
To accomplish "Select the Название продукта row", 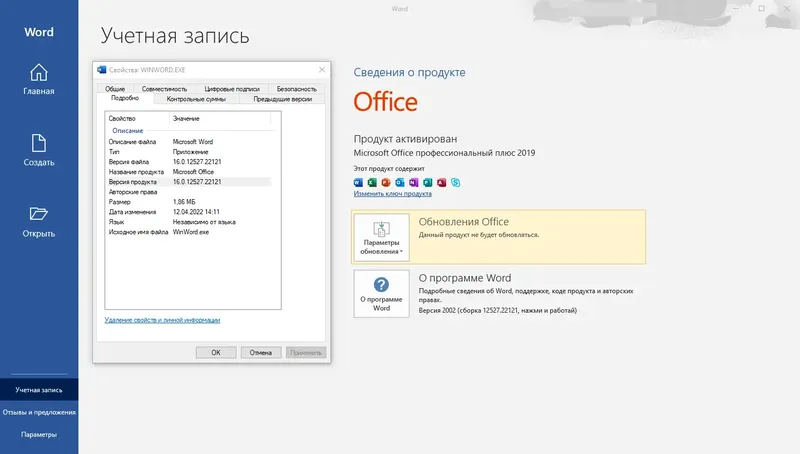I will 189,172.
